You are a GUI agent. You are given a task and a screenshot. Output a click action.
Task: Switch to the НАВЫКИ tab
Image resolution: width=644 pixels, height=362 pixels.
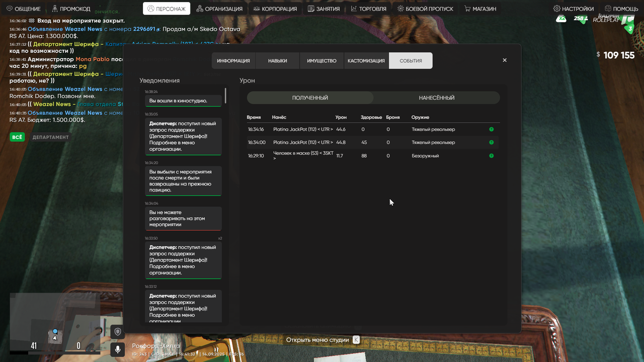278,61
